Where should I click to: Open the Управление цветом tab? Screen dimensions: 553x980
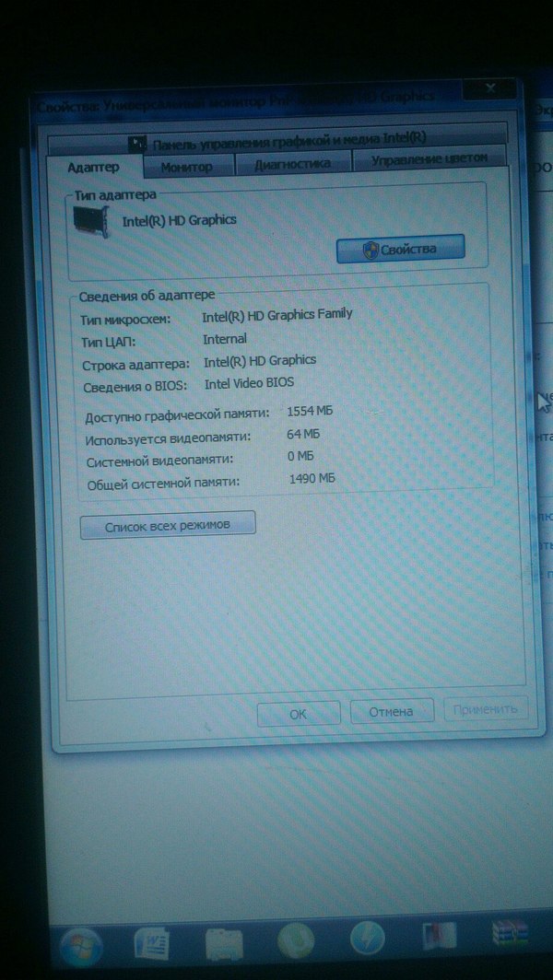(429, 159)
